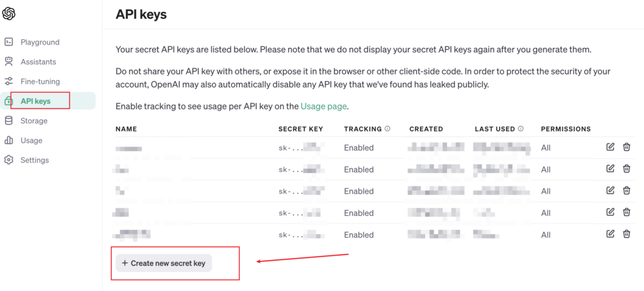Click the API keys lock icon

click(x=8, y=101)
